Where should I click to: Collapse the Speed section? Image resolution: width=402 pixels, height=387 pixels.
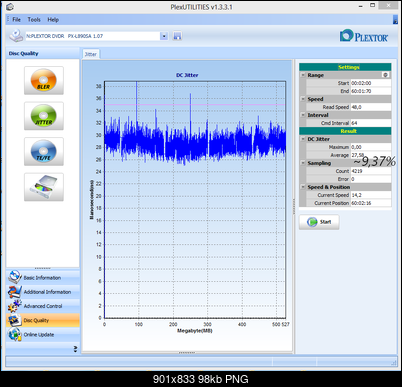303,99
